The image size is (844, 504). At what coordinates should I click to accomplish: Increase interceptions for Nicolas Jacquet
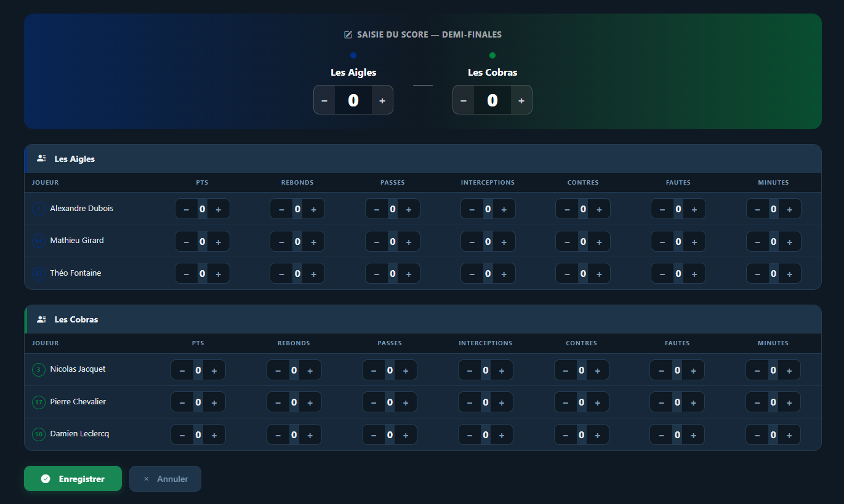point(502,370)
